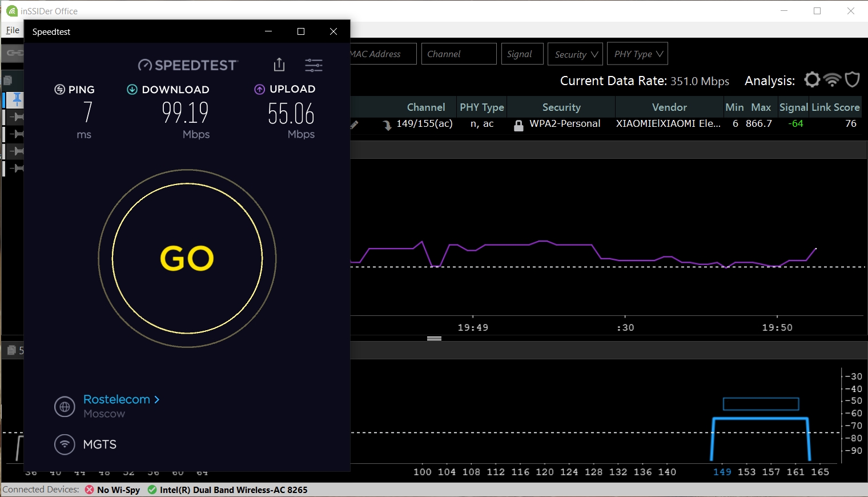
Task: Click the 55.06 upload speed result
Action: click(291, 113)
